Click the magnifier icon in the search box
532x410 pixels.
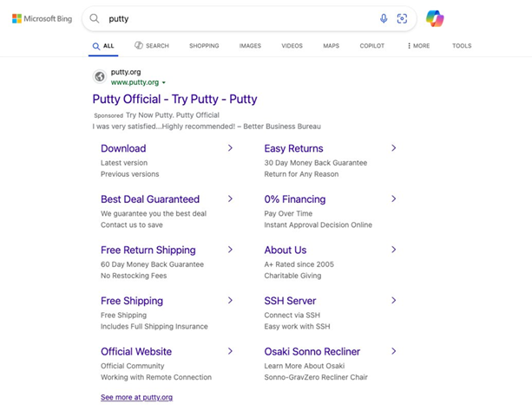tap(95, 19)
